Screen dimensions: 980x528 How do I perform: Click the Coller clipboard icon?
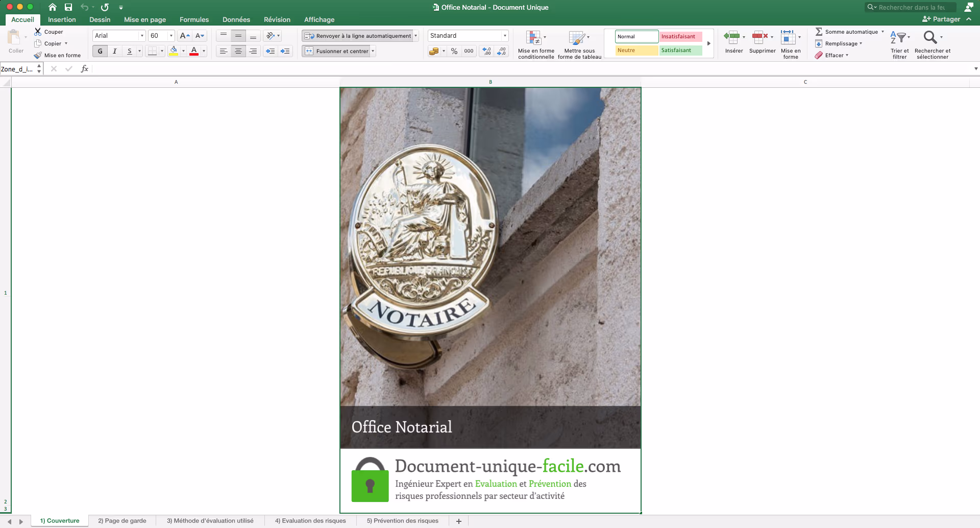(14, 37)
